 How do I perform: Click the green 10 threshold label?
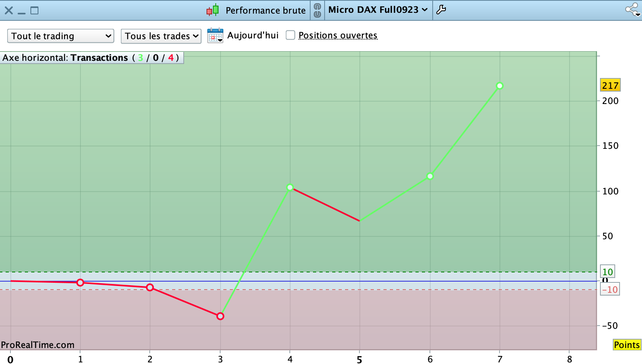point(608,272)
